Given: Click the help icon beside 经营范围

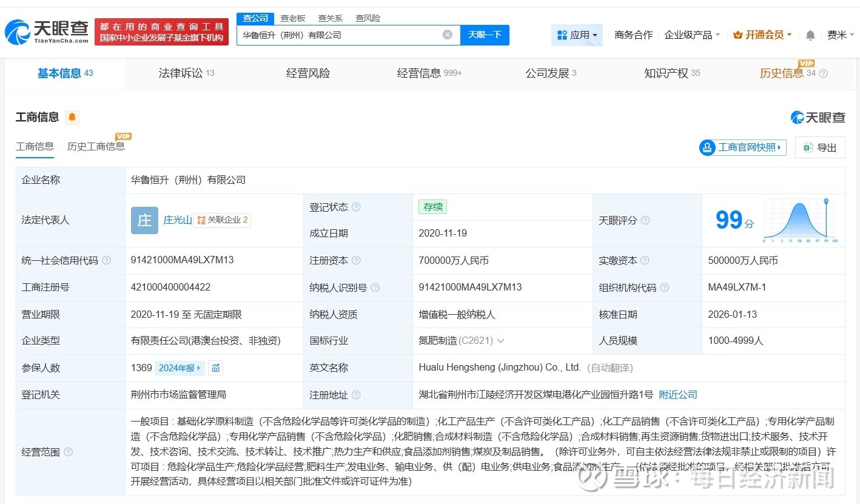Looking at the screenshot, I should click(68, 452).
